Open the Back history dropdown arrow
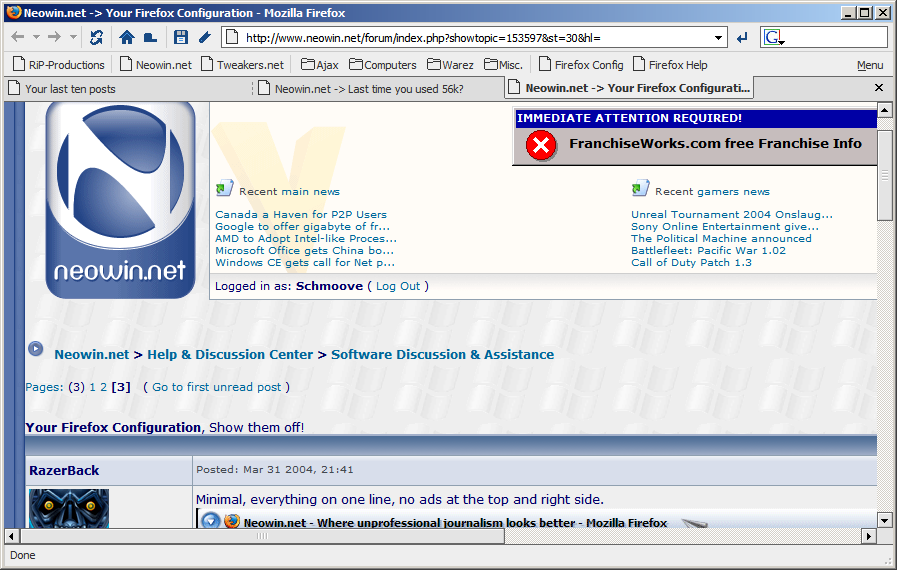Viewport: 897px width, 570px height. click(36, 38)
